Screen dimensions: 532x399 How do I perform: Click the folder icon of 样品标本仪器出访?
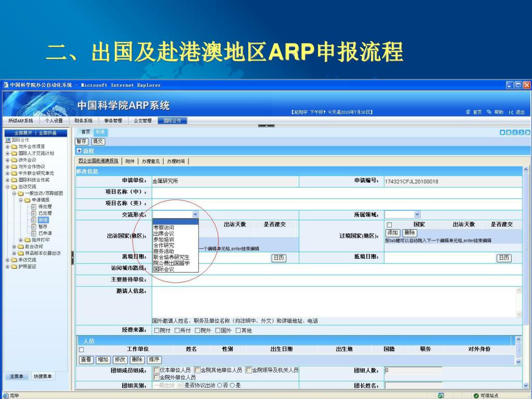[x=21, y=253]
